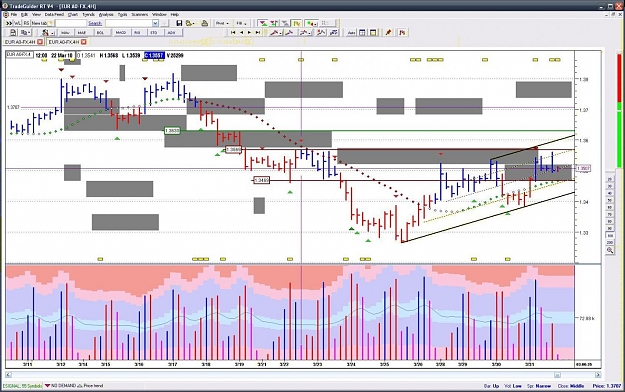Click the red-green vertical strength meter
Image resolution: width=625 pixels, height=392 pixels.
pyautogui.click(x=619, y=111)
